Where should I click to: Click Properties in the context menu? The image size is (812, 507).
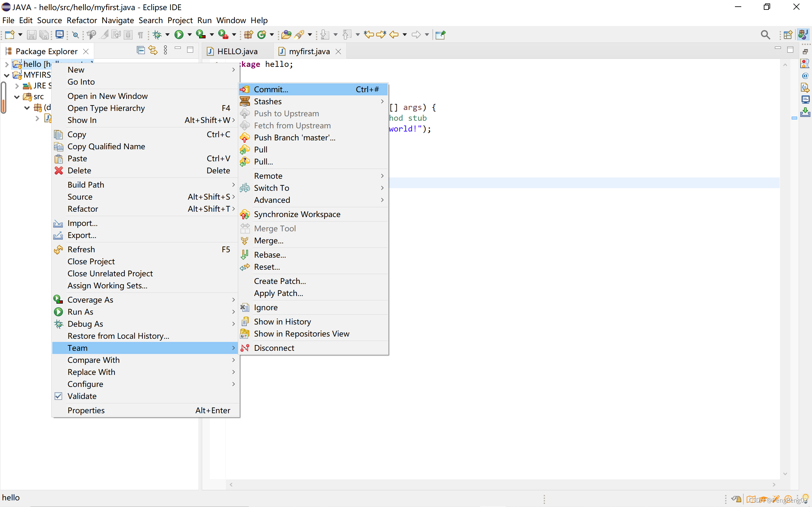[86, 410]
